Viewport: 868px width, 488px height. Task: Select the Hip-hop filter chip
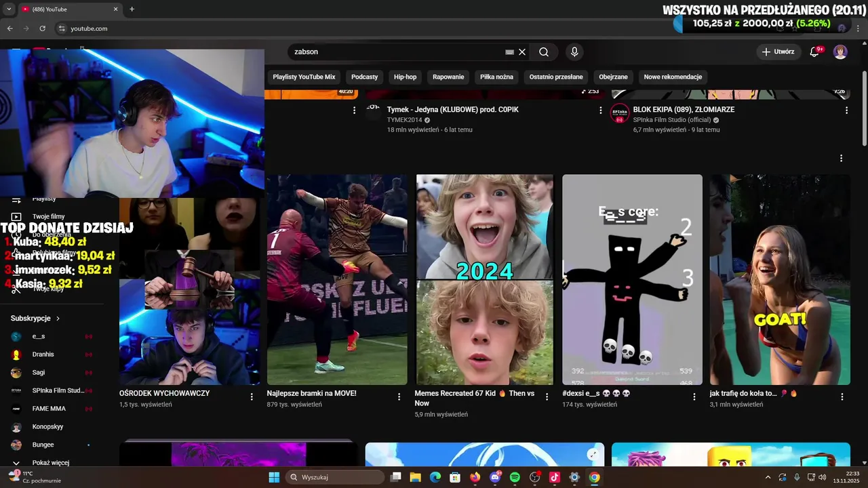coord(406,77)
